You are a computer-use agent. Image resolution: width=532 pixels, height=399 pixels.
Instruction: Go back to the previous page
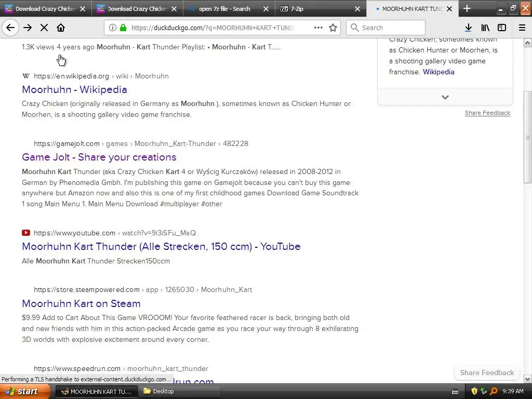click(x=10, y=28)
